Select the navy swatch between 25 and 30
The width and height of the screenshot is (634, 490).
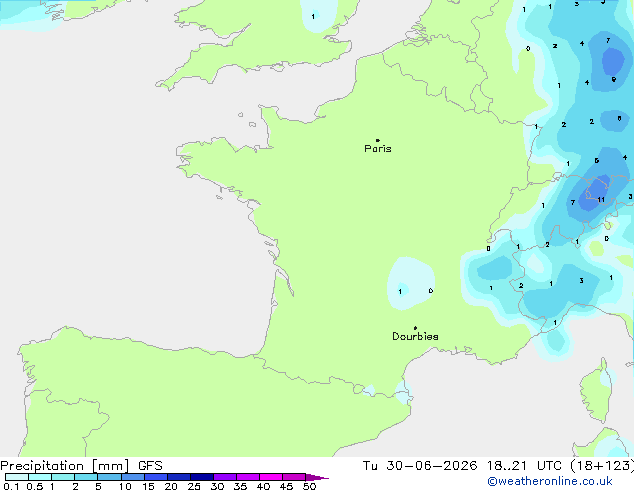202,477
